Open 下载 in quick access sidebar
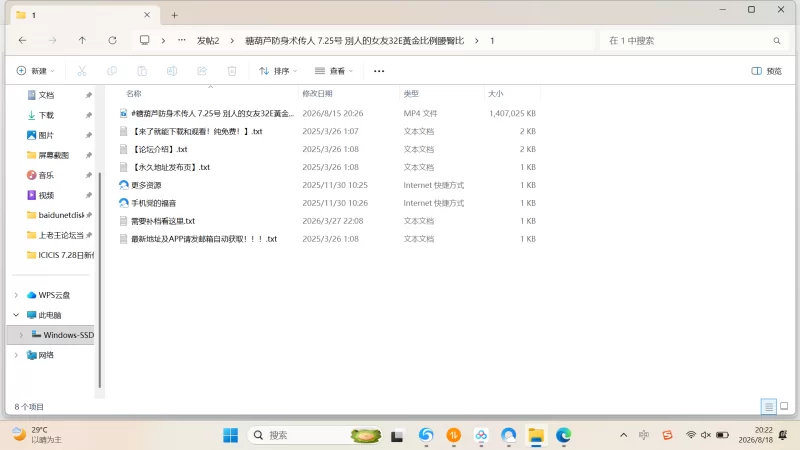Screen dimensions: 800x450 tap(46, 115)
